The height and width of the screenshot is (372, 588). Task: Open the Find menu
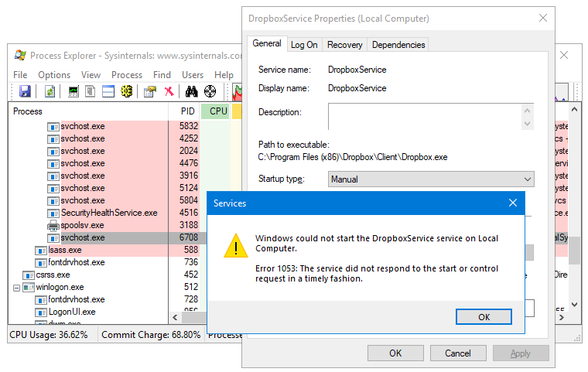[x=162, y=75]
